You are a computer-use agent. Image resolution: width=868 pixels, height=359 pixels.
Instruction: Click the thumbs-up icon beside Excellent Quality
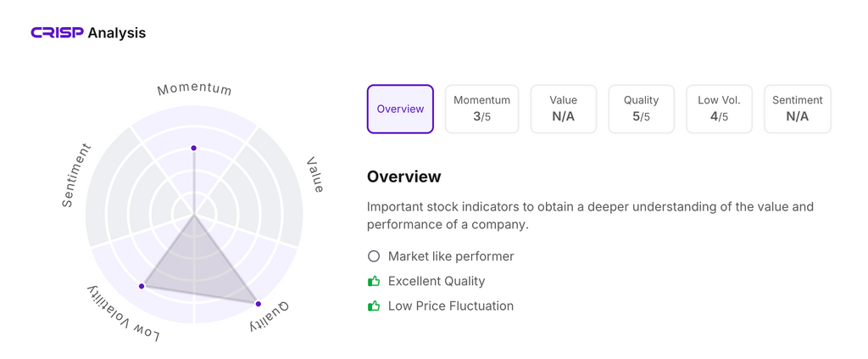374,281
